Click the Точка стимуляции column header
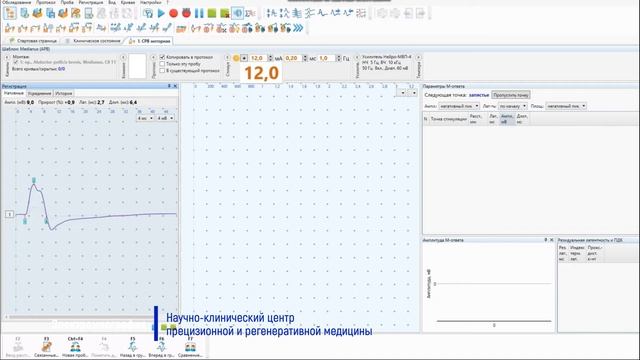Image resolution: width=640 pixels, height=360 pixels. pos(448,119)
